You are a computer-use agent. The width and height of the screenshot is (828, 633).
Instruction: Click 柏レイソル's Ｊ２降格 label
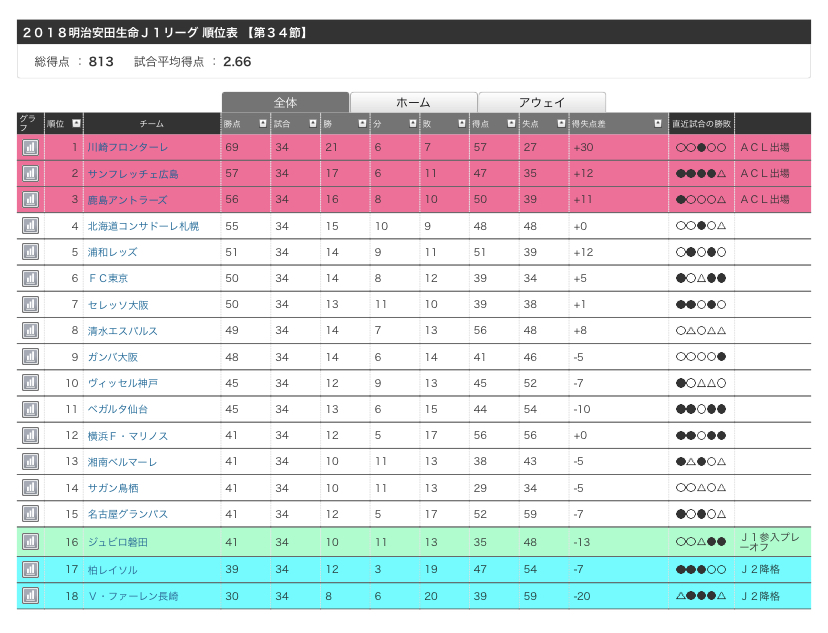[x=760, y=569]
